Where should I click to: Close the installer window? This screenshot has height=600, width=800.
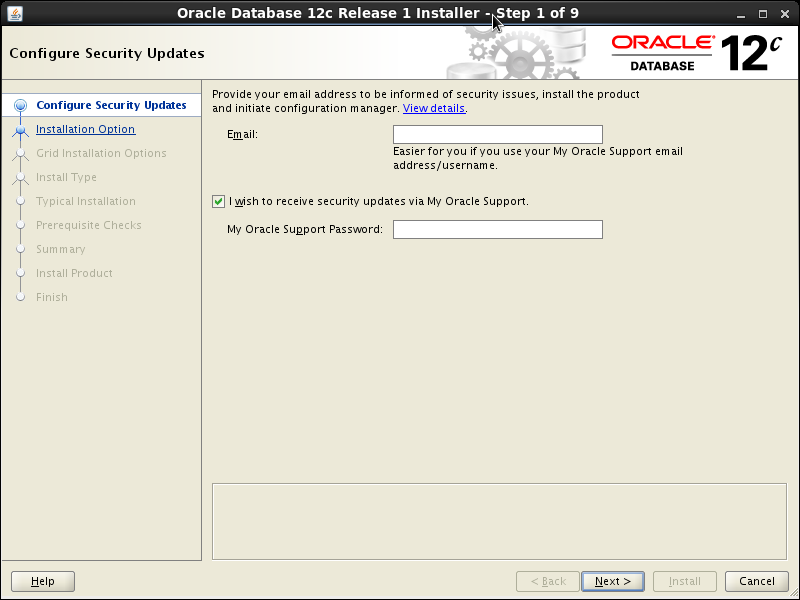click(x=785, y=14)
